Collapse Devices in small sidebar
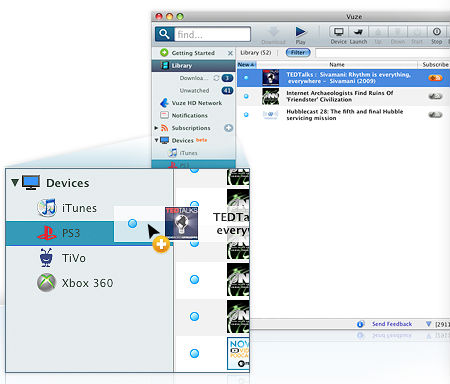Viewport: 450px width, 384px height. tap(156, 140)
